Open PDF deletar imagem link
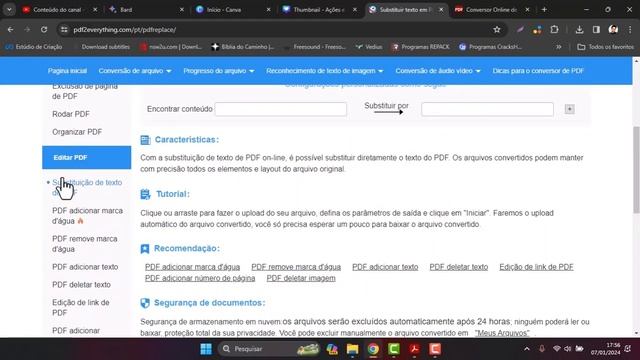Screen dimensions: 640x360 tap(301, 278)
